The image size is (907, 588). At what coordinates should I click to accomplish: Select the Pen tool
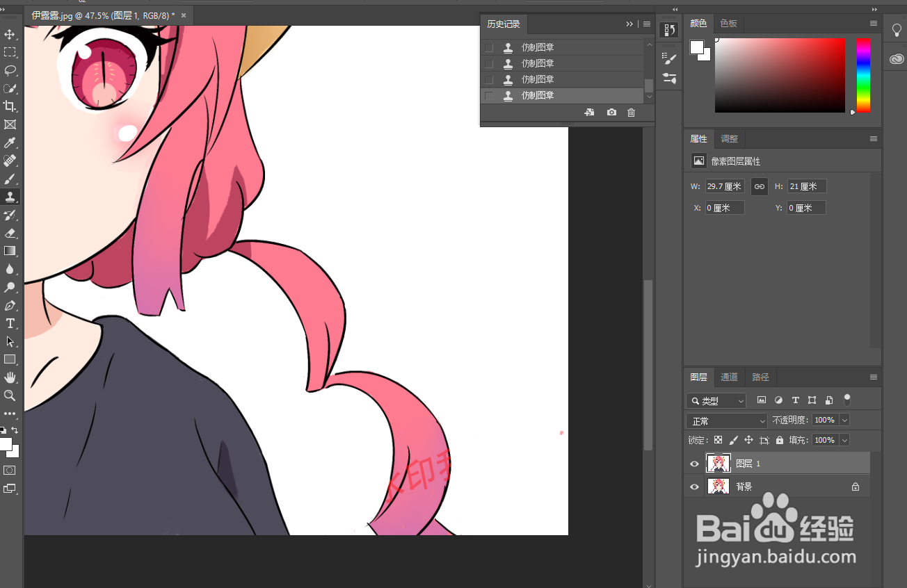10,305
